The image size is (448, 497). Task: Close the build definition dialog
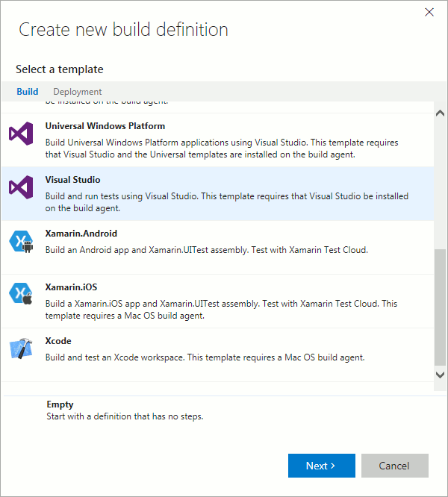[429, 12]
